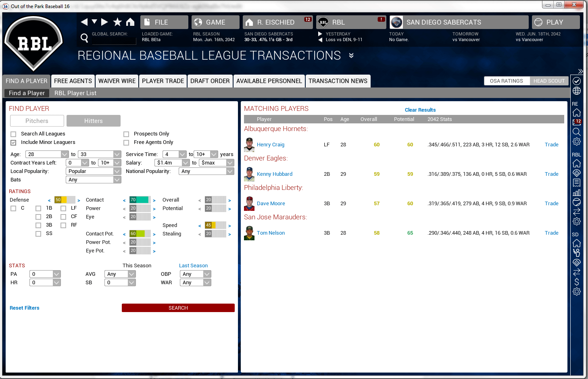The height and width of the screenshot is (379, 588).
Task: Check the LF defense position box
Action: point(63,208)
